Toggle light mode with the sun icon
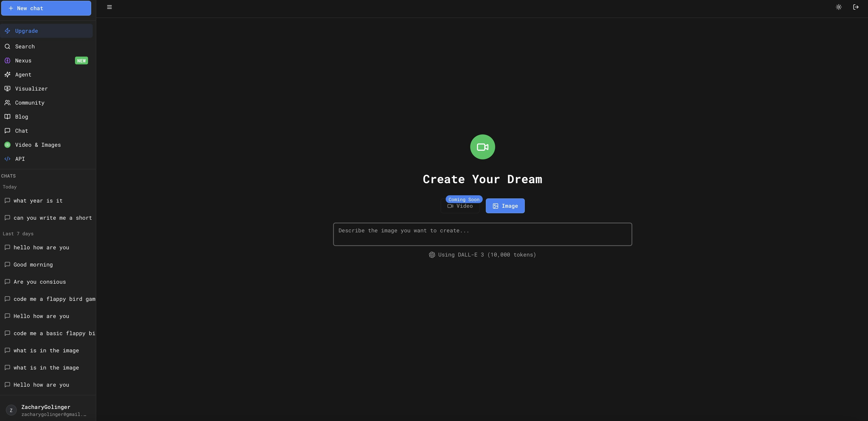 tap(839, 7)
